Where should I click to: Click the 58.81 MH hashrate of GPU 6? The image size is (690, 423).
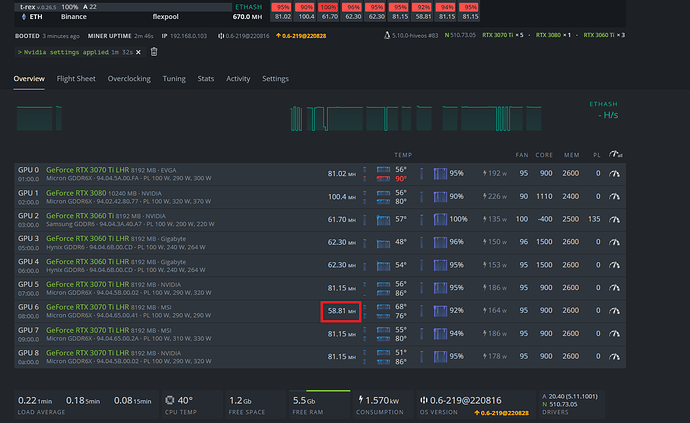pyautogui.click(x=341, y=311)
